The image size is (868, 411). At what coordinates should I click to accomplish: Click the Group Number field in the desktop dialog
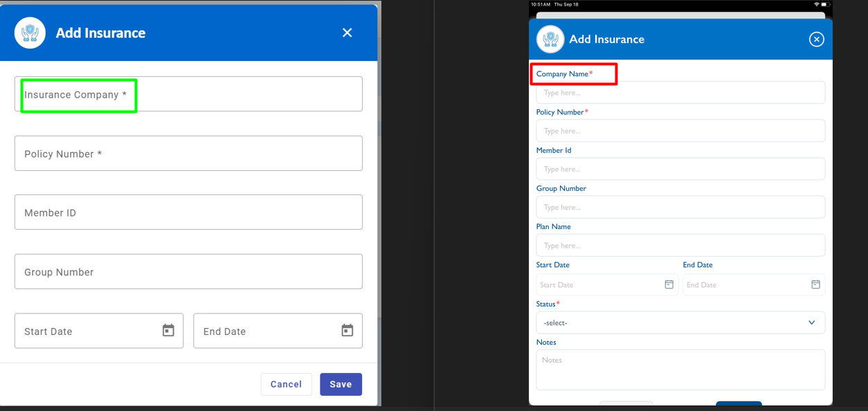click(188, 271)
